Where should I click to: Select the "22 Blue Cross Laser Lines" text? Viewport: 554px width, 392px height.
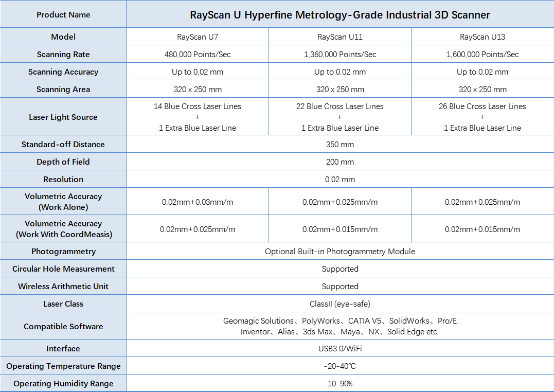click(x=340, y=106)
